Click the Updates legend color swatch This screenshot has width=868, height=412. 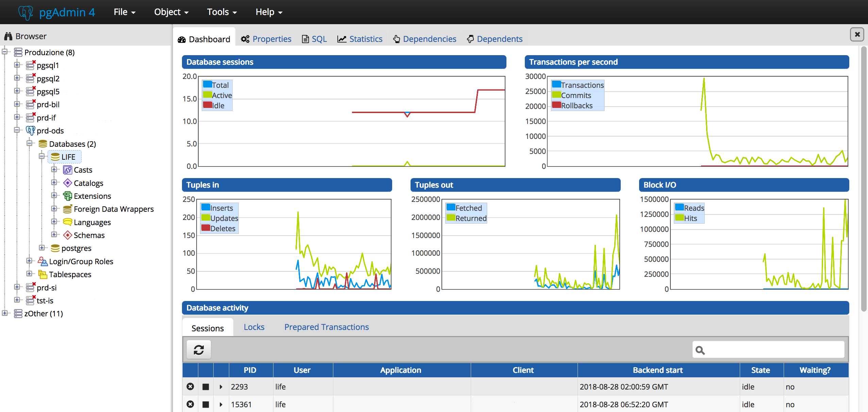pos(205,217)
